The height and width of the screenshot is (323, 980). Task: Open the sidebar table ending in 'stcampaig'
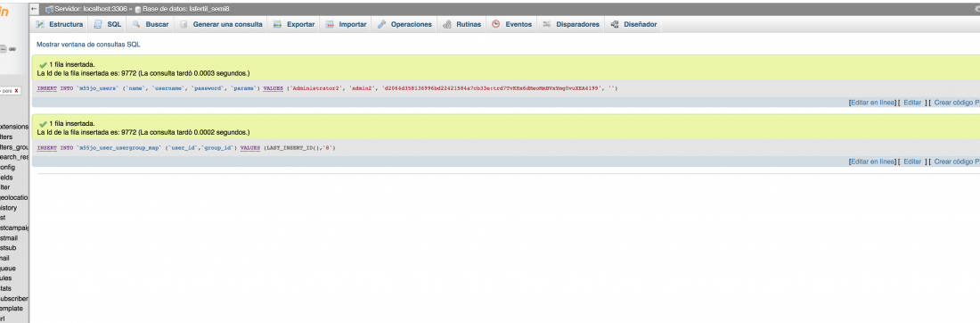[13, 228]
